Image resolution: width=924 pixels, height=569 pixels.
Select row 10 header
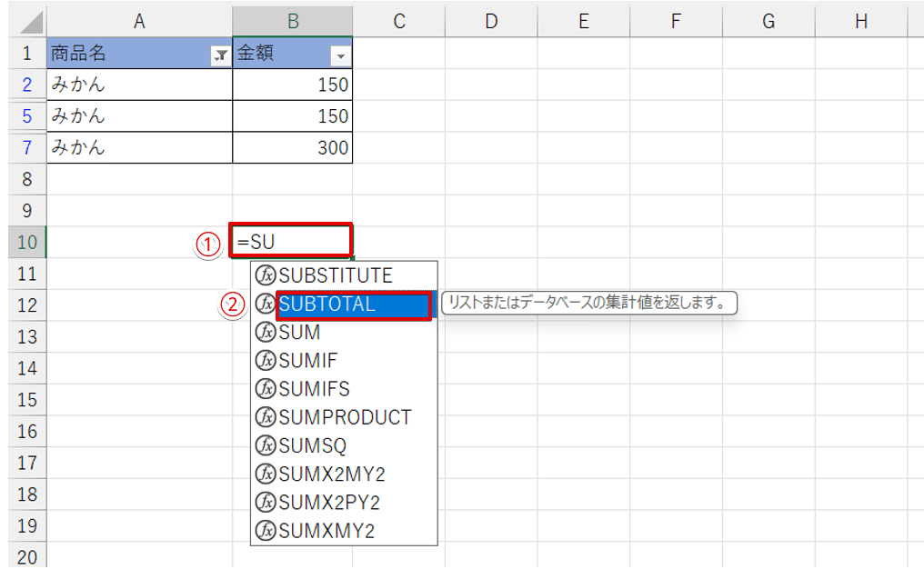[x=27, y=242]
